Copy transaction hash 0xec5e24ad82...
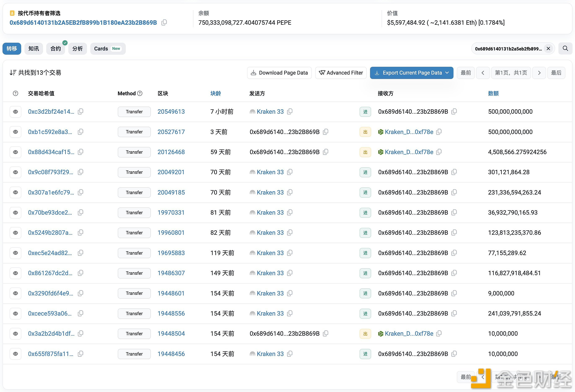This screenshot has width=575, height=392. [80, 253]
